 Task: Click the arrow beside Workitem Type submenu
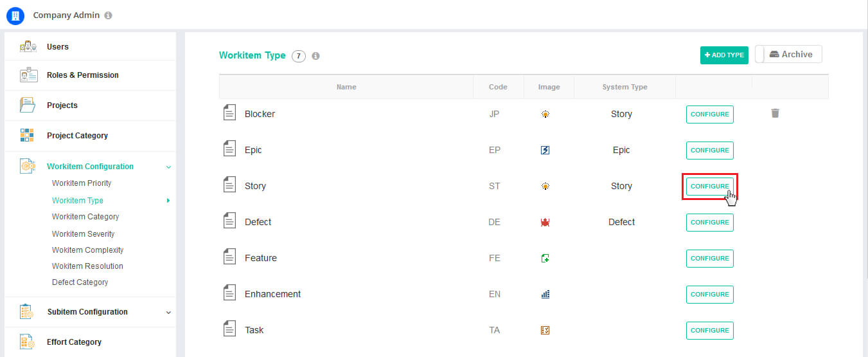click(x=168, y=201)
